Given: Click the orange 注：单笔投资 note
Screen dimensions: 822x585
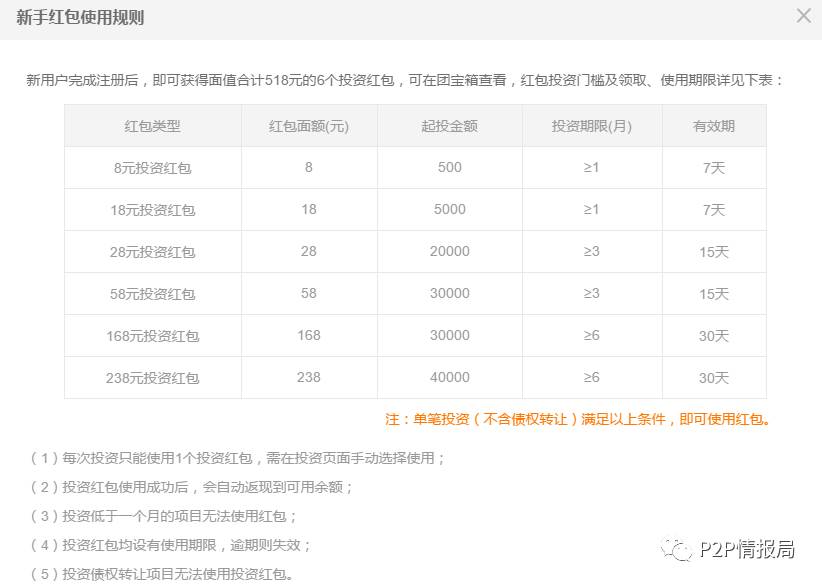Looking at the screenshot, I should point(578,419).
